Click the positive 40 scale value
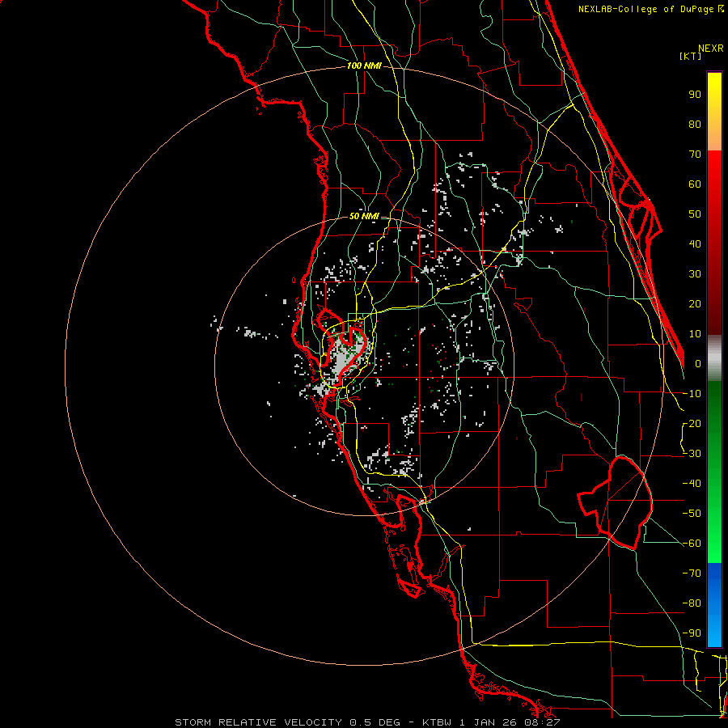 (695, 243)
